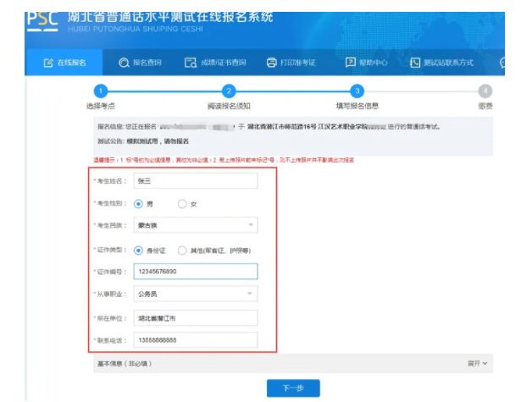Click the 打印准考证 printer icon

271,63
